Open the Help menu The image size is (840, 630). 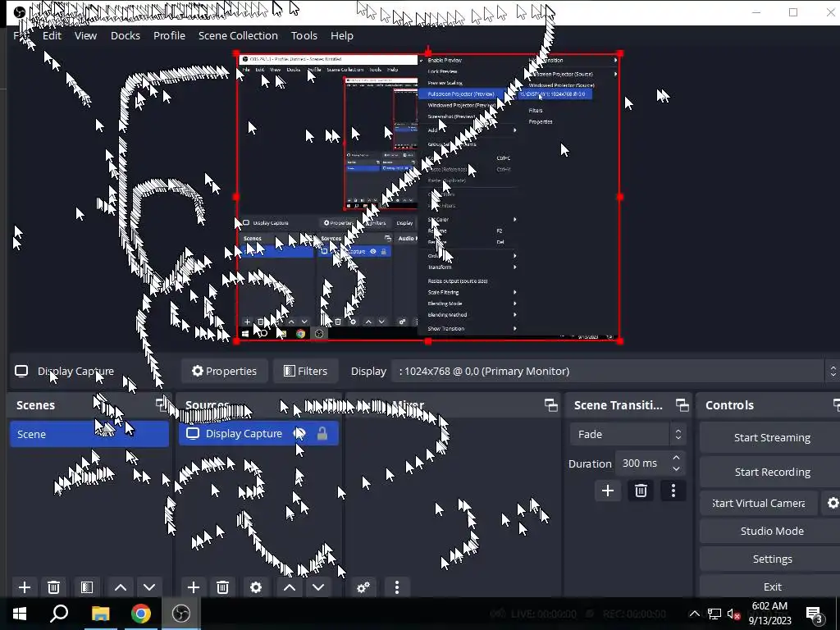[x=342, y=35]
